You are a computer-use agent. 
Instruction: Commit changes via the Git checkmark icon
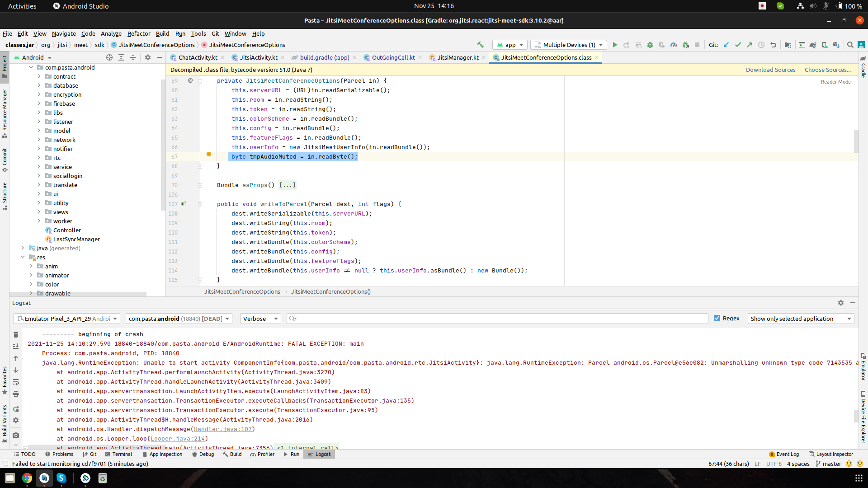point(738,45)
